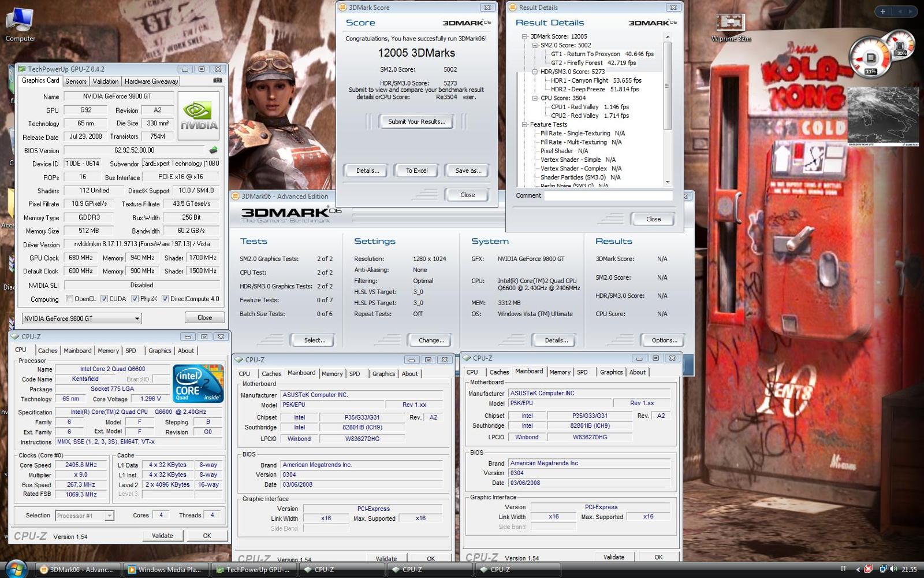Open the Sensors tab in GPU-Z
This screenshot has width=924, height=578.
76,81
